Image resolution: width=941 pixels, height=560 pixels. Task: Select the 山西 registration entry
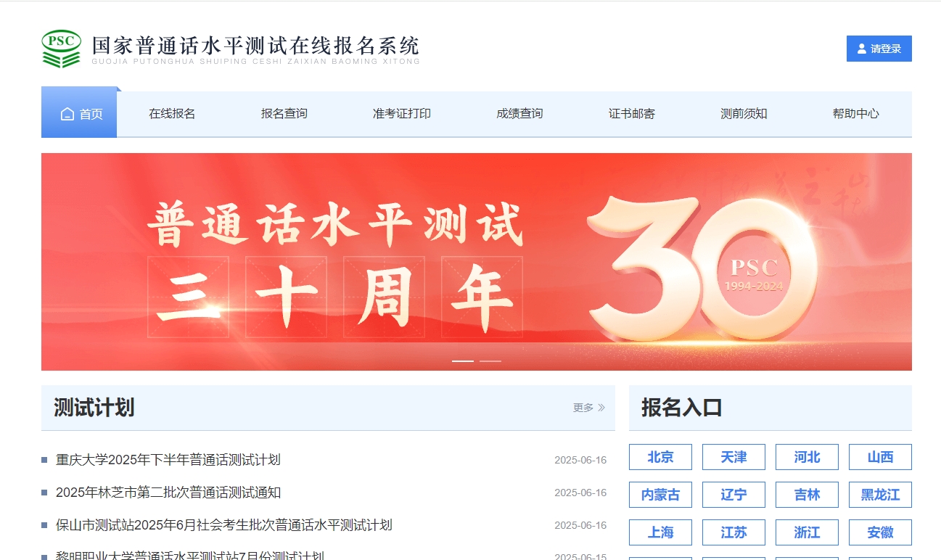pyautogui.click(x=879, y=457)
